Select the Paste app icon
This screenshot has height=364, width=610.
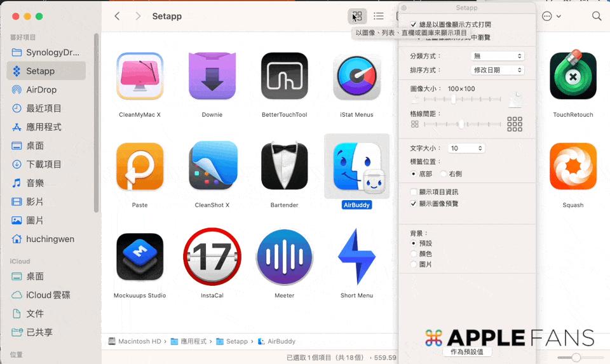[x=140, y=166]
